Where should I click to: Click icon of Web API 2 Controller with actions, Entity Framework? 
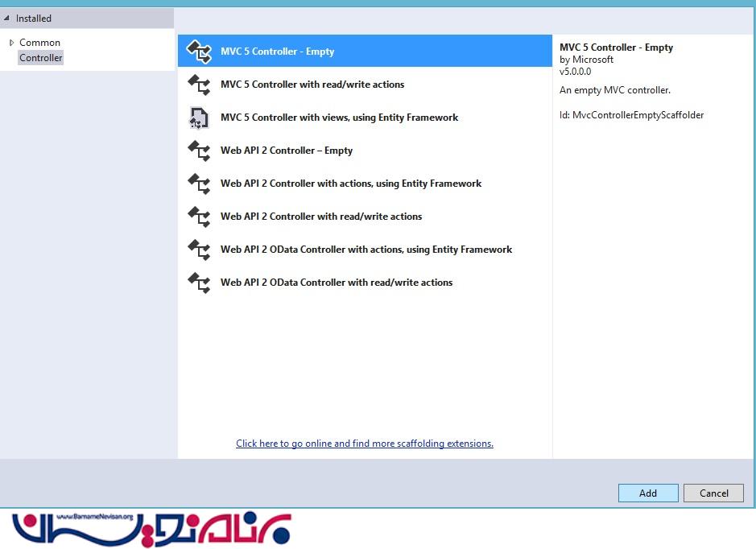(x=199, y=184)
